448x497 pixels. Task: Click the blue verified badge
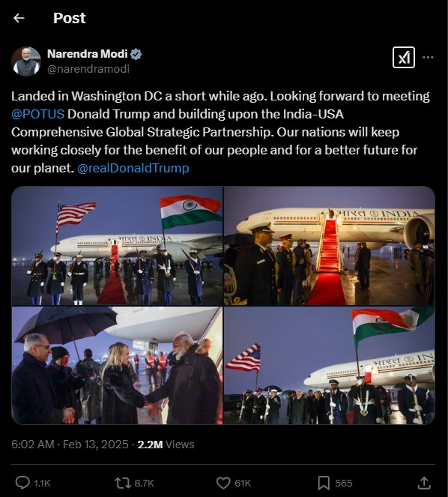coord(136,54)
